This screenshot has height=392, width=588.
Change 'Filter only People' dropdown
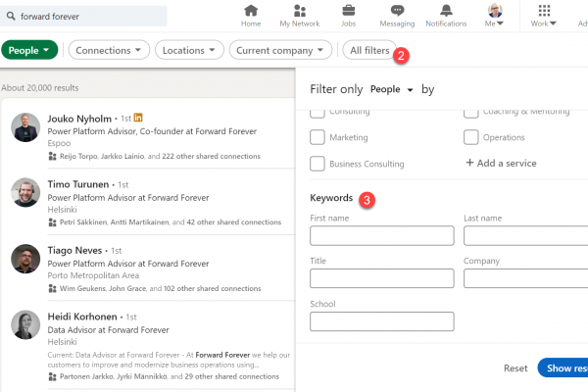point(391,89)
